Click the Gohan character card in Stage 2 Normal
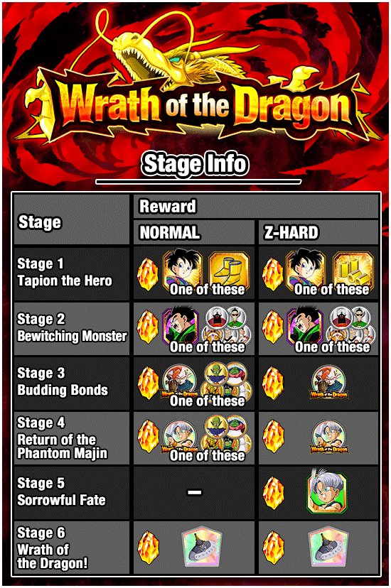This screenshot has height=588, width=391. coord(181,326)
